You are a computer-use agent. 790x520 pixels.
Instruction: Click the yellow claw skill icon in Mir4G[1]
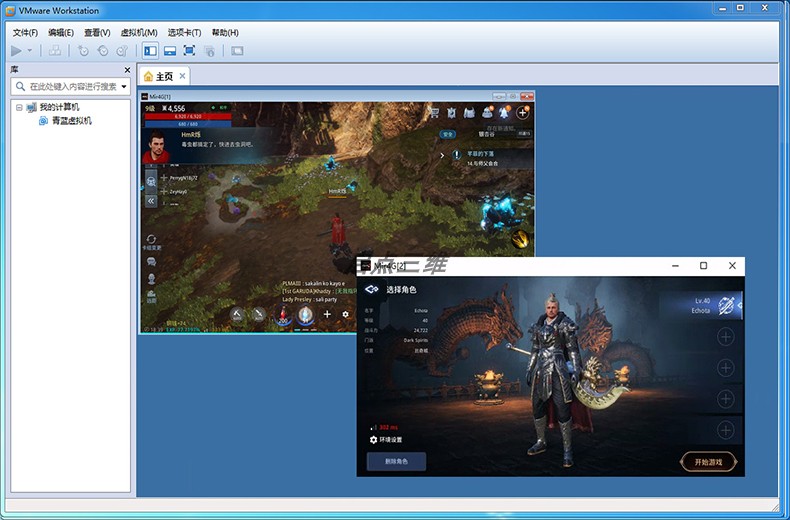(520, 238)
